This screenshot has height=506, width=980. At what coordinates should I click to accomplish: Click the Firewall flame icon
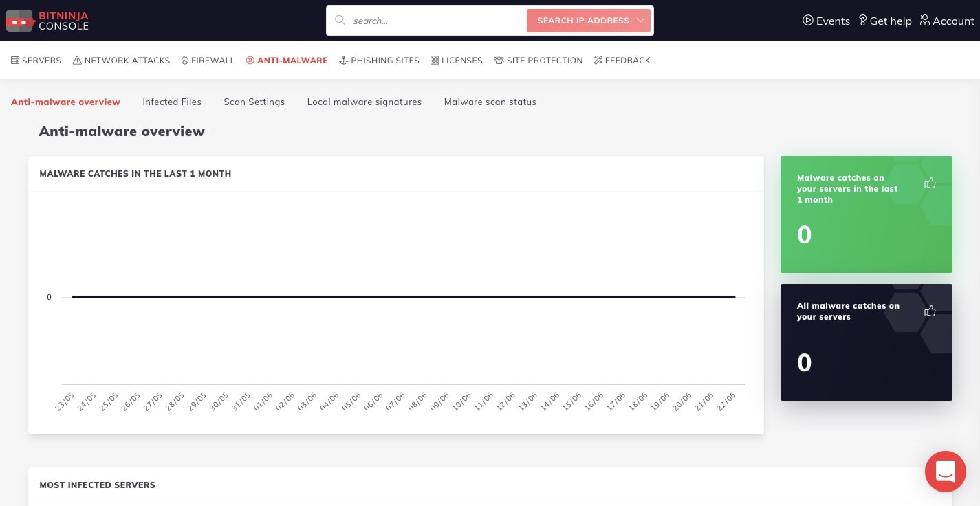[185, 60]
